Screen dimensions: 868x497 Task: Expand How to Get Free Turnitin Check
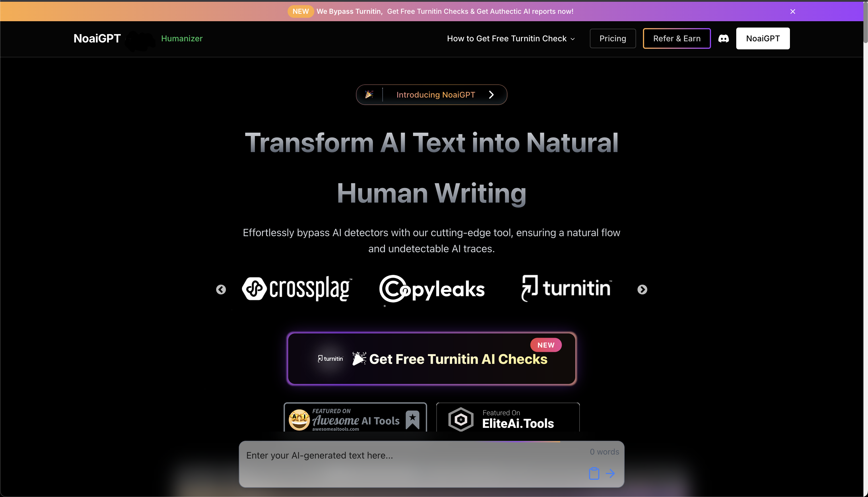click(511, 38)
